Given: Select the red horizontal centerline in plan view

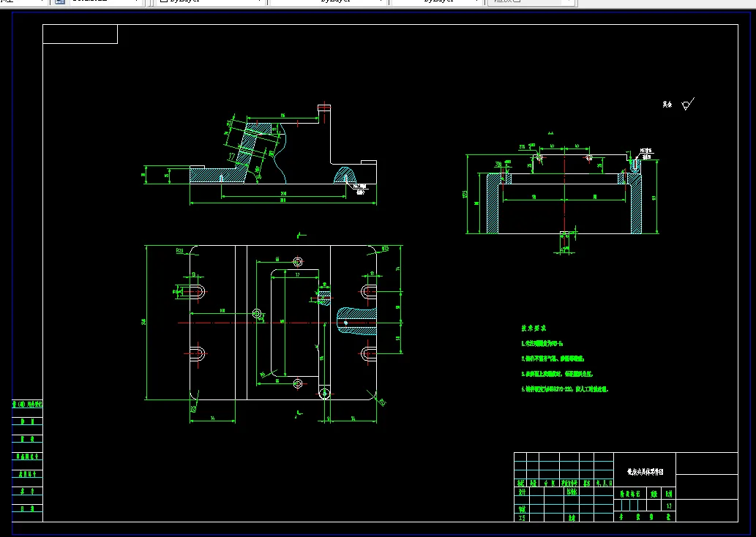Looking at the screenshot, I should click(x=277, y=323).
